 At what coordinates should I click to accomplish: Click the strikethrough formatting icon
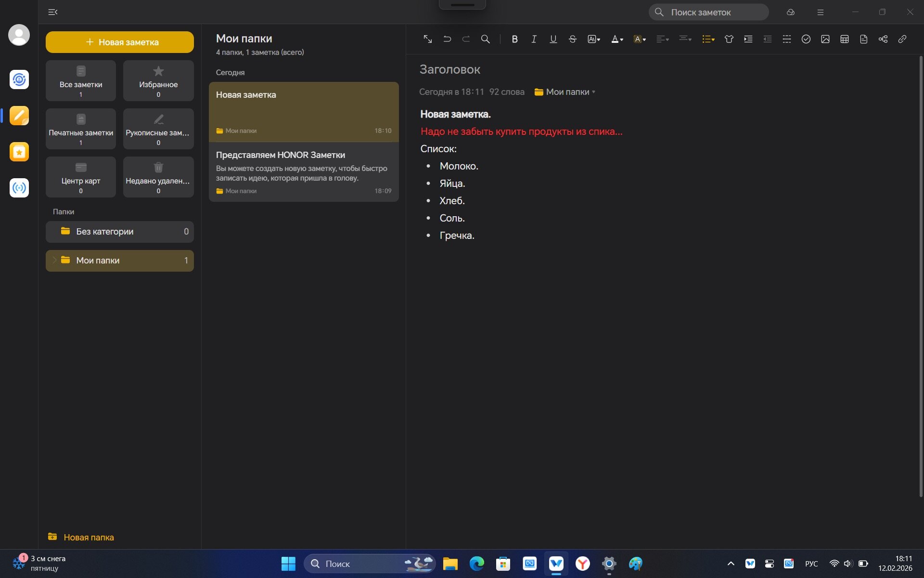tap(572, 39)
